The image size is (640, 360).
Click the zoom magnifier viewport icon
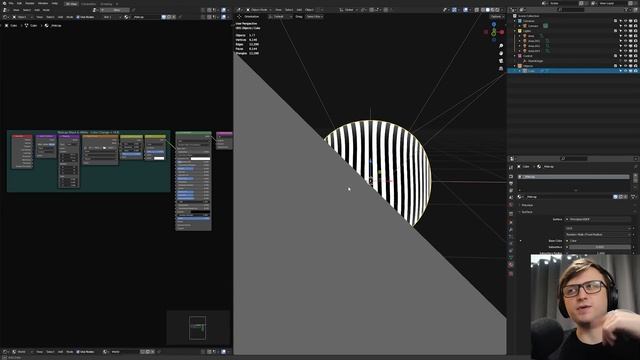(501, 46)
